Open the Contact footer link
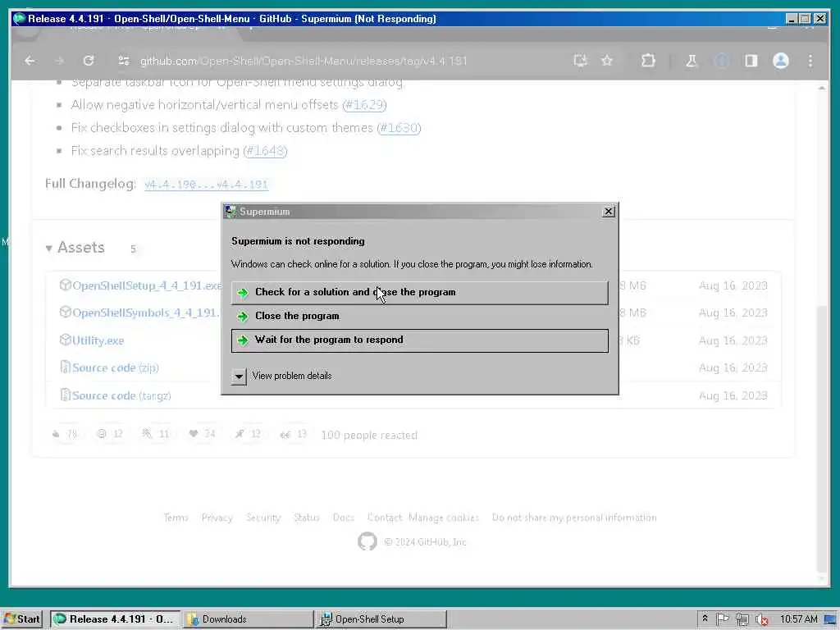 click(x=385, y=518)
